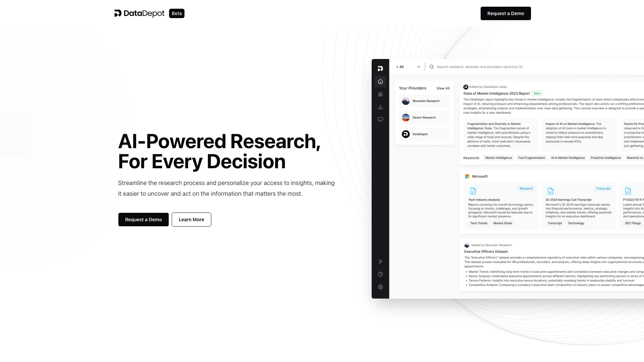Screen dimensions: 644x362
Task: Click the bookmark/save icon in sidebar
Action: tap(380, 107)
